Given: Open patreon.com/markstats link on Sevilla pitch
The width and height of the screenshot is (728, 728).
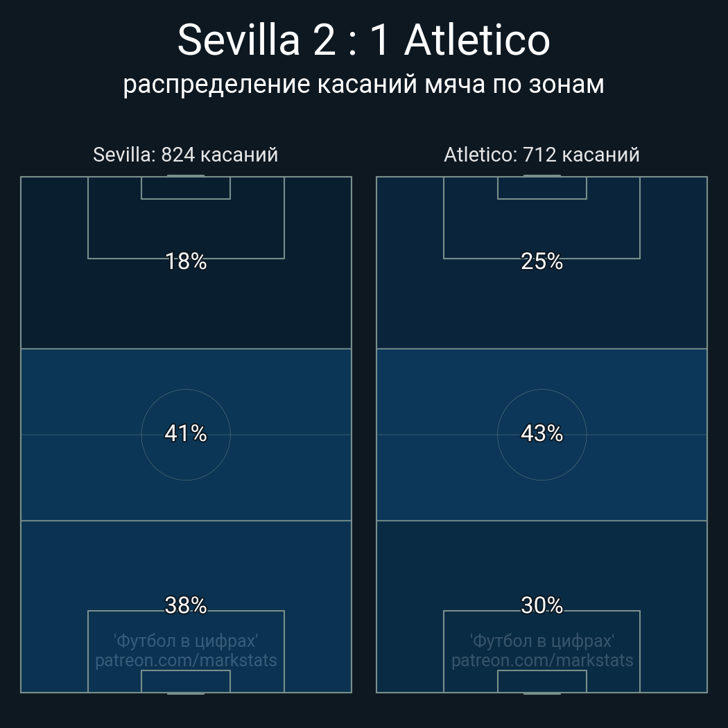Looking at the screenshot, I should click(186, 660).
